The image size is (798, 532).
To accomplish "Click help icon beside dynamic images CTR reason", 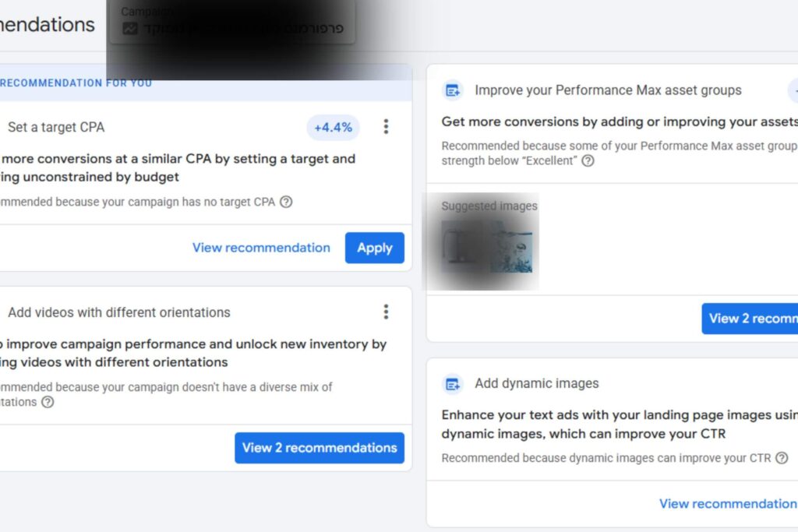I will 781,458.
